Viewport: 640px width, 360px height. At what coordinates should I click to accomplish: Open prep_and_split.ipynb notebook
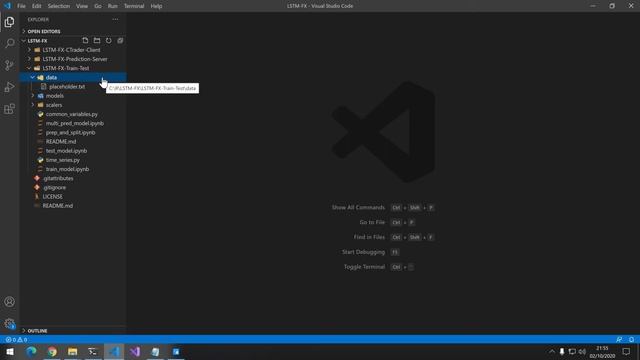[x=73, y=133]
